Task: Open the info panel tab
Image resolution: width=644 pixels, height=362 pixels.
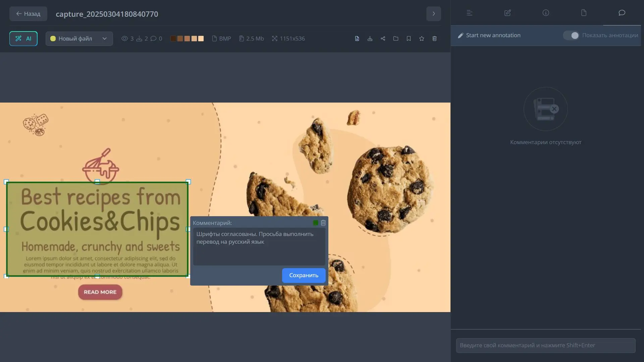Action: [x=546, y=13]
